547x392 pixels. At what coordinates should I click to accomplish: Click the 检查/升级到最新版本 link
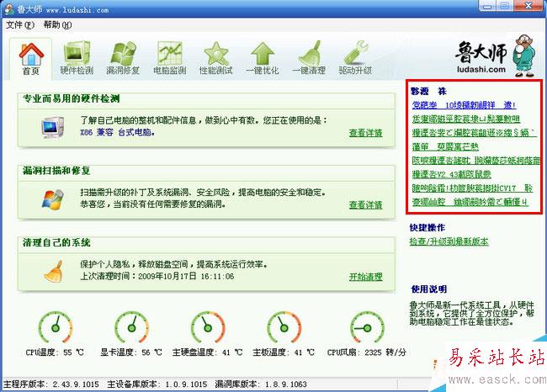[x=449, y=241]
